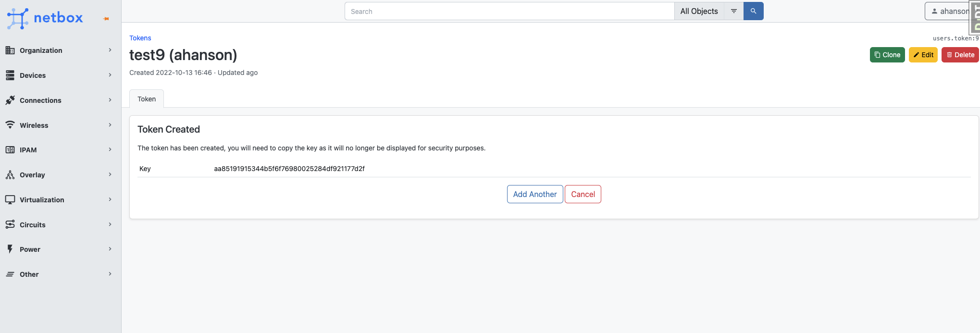Expand the IPAM menu chevron
Screen dimensions: 980x333
pyautogui.click(x=110, y=149)
